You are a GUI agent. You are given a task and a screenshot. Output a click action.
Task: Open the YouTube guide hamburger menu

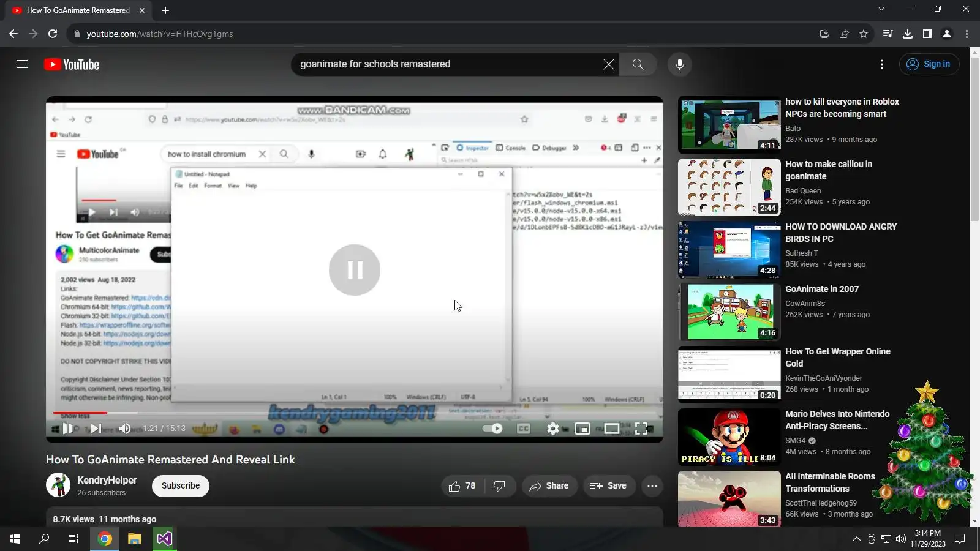pyautogui.click(x=22, y=64)
